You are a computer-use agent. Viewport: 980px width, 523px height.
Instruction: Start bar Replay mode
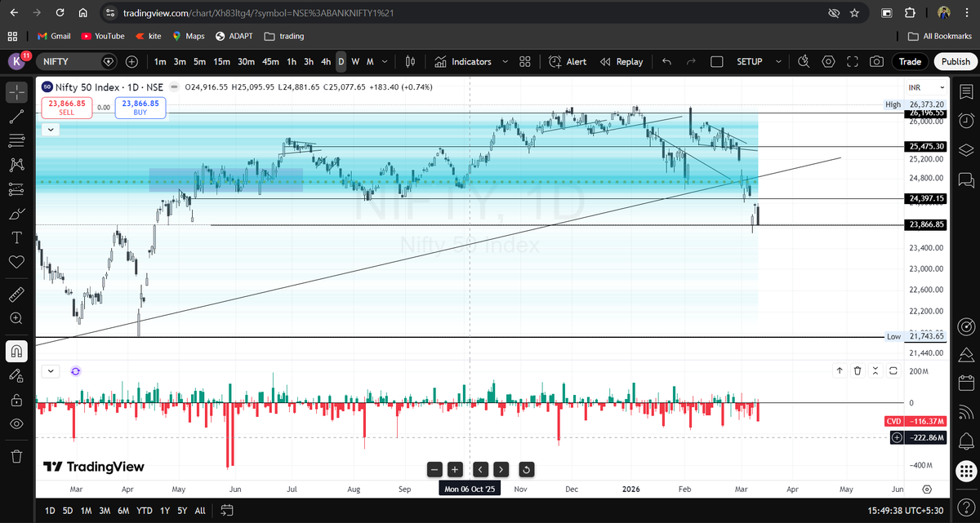621,61
